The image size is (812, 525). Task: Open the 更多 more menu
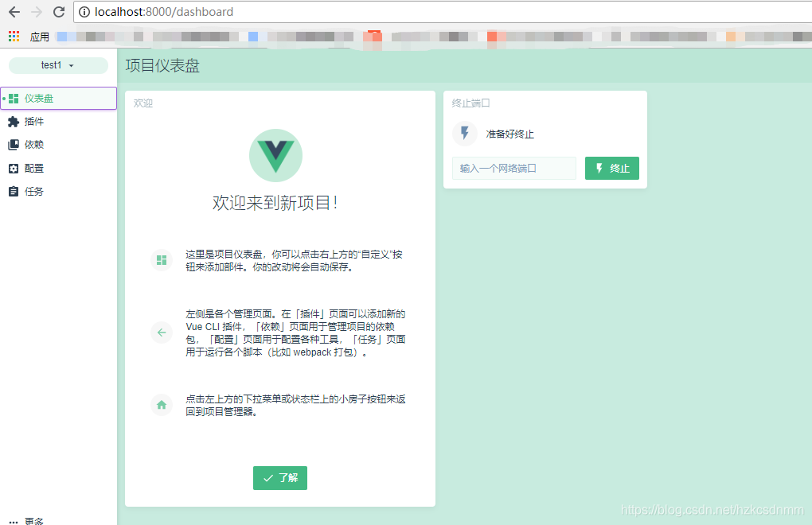coord(27,521)
